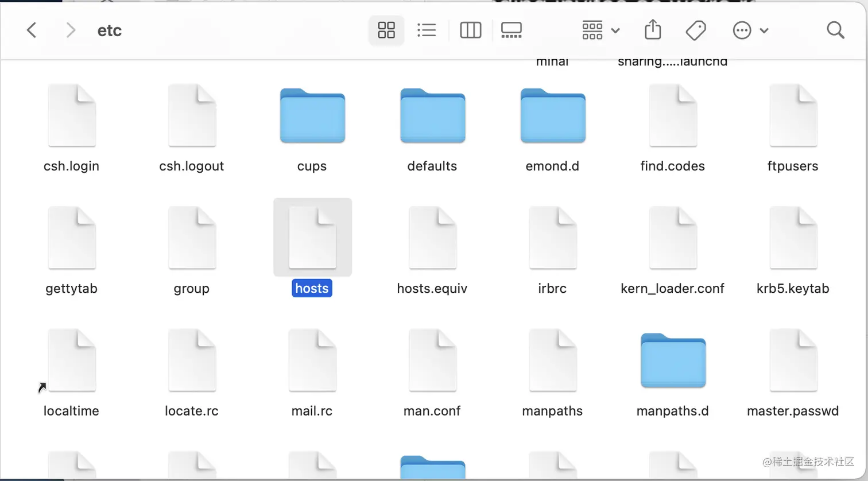Image resolution: width=868 pixels, height=481 pixels.
Task: Select the ftpusers file icon
Action: coord(793,115)
